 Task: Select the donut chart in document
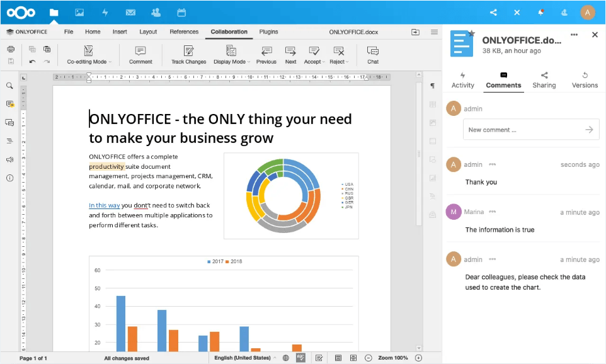pos(291,196)
